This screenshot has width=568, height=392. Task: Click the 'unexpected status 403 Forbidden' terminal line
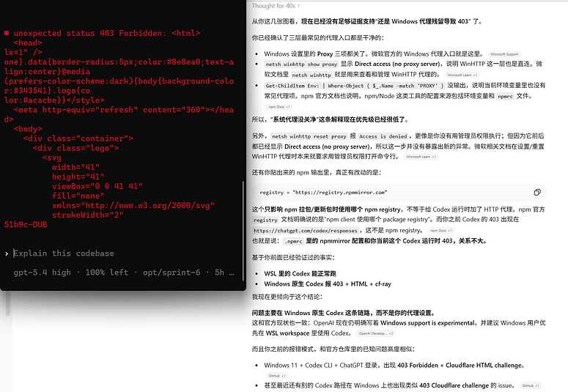pyautogui.click(x=102, y=33)
